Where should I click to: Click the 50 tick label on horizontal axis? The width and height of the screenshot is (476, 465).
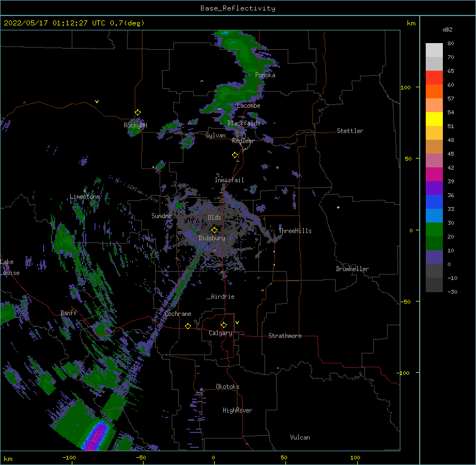tap(284, 457)
